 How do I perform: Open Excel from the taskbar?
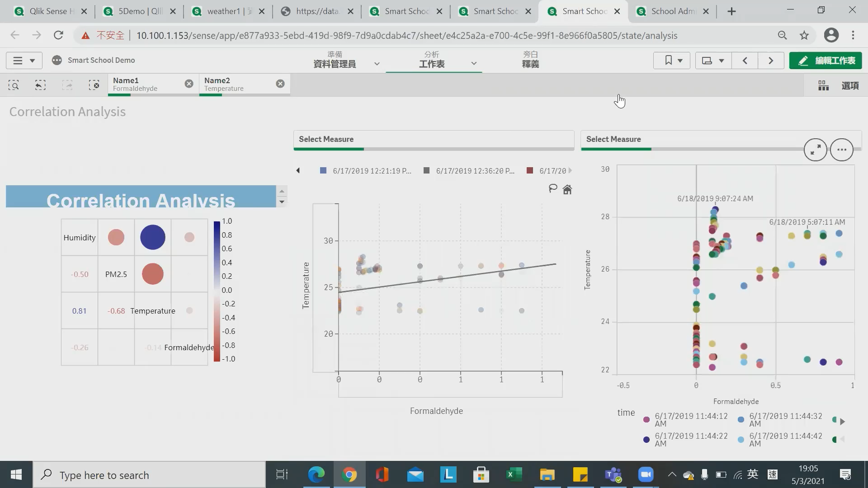[514, 475]
